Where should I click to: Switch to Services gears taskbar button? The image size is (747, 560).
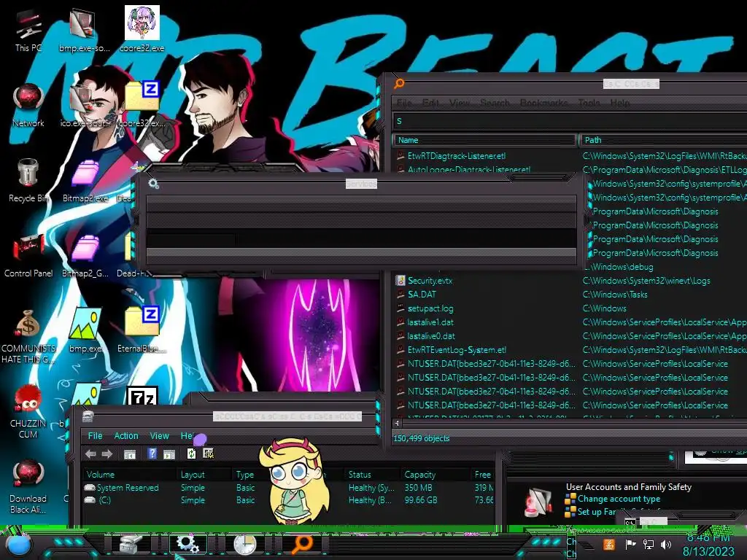(187, 544)
